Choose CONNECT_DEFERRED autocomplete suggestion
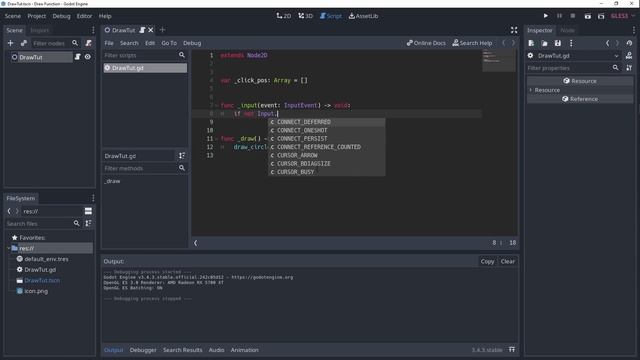 tap(327, 122)
